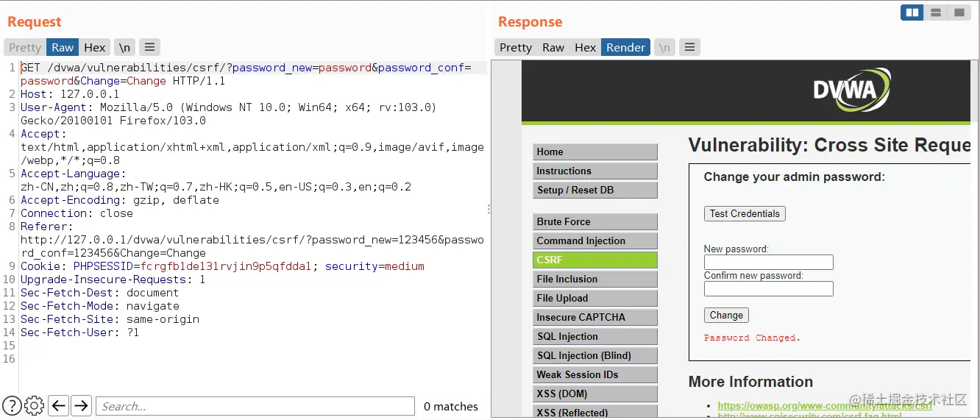This screenshot has width=980, height=420.
Task: Select Render tab in Response pane
Action: point(625,47)
